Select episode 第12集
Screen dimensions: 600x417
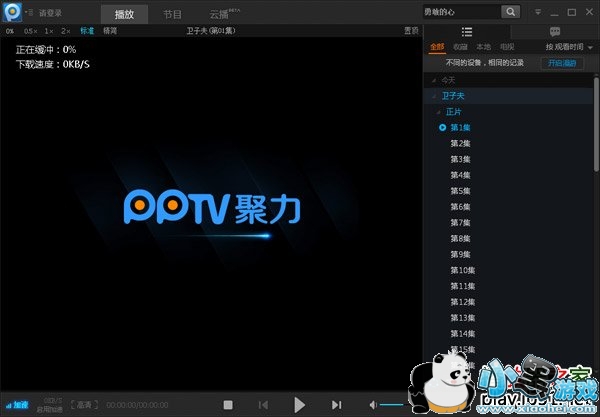pos(463,302)
